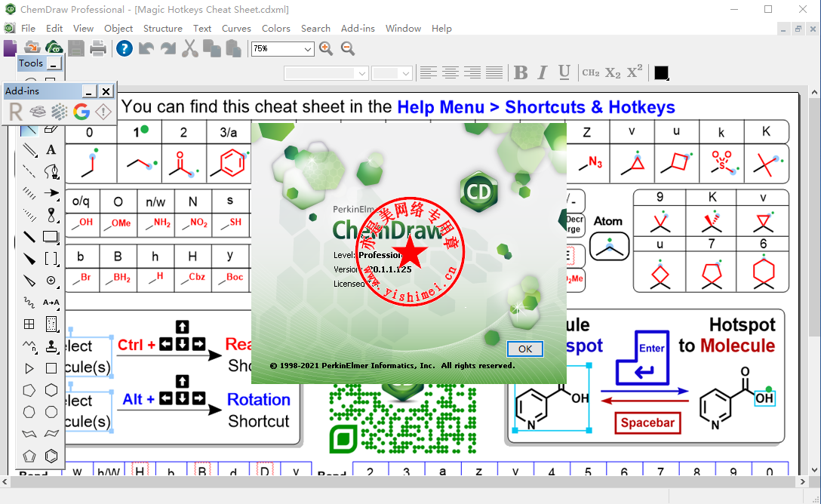This screenshot has height=504, width=821.
Task: Select the Table tool
Action: pyautogui.click(x=29, y=324)
